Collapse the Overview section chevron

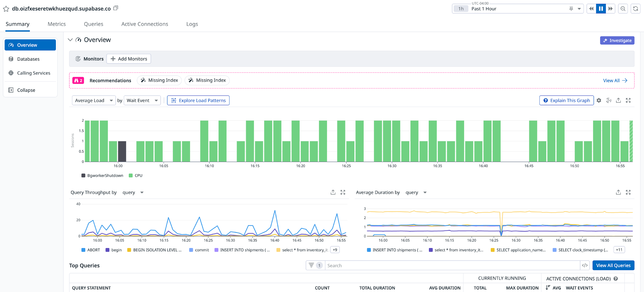70,40
